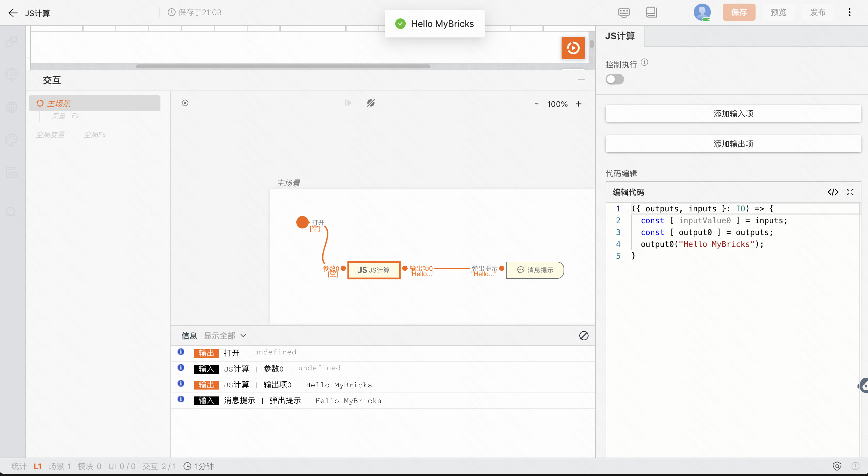Toggle the hide connections icon

coord(371,103)
